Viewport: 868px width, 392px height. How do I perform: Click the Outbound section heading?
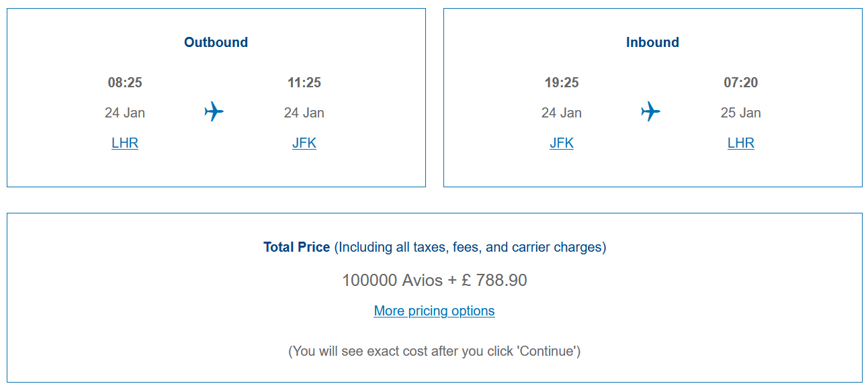click(216, 42)
